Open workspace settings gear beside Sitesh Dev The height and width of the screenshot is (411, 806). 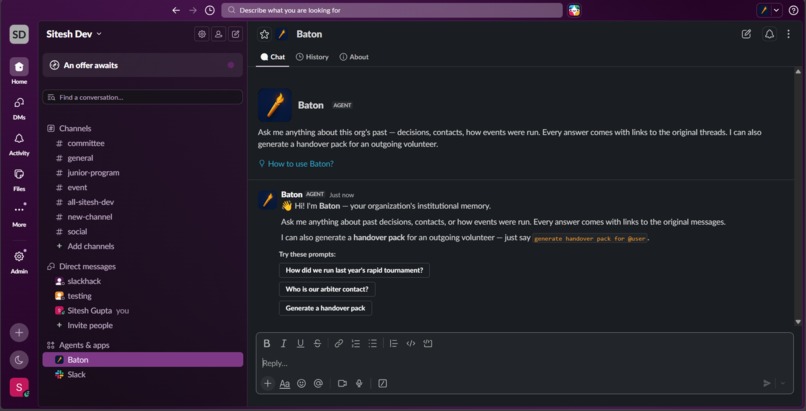coord(202,34)
